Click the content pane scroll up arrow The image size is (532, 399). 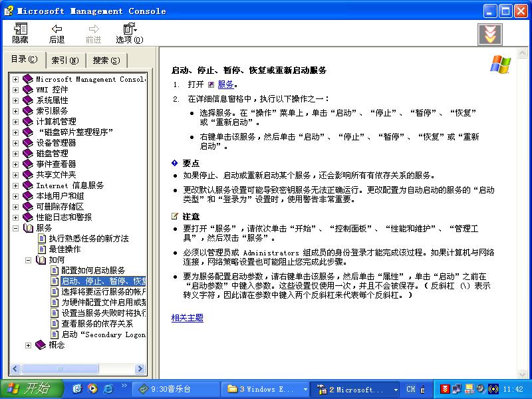click(522, 53)
